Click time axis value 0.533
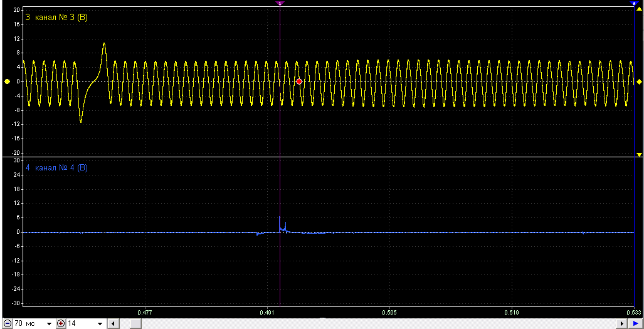The width and height of the screenshot is (644, 329). coord(634,313)
